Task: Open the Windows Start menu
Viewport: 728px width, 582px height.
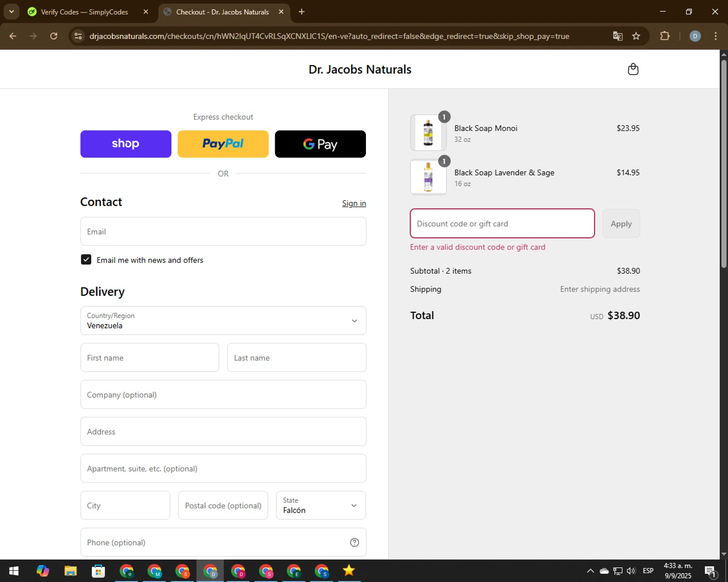Action: [14, 571]
